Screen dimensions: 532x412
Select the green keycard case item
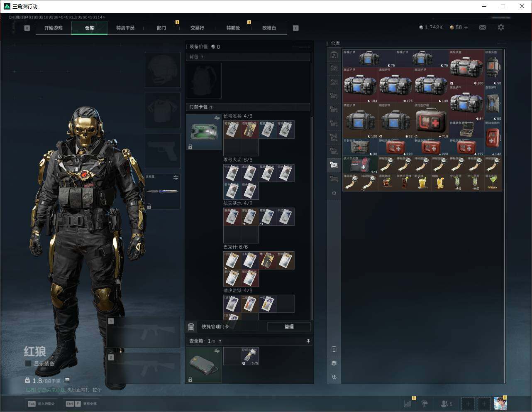[204, 132]
